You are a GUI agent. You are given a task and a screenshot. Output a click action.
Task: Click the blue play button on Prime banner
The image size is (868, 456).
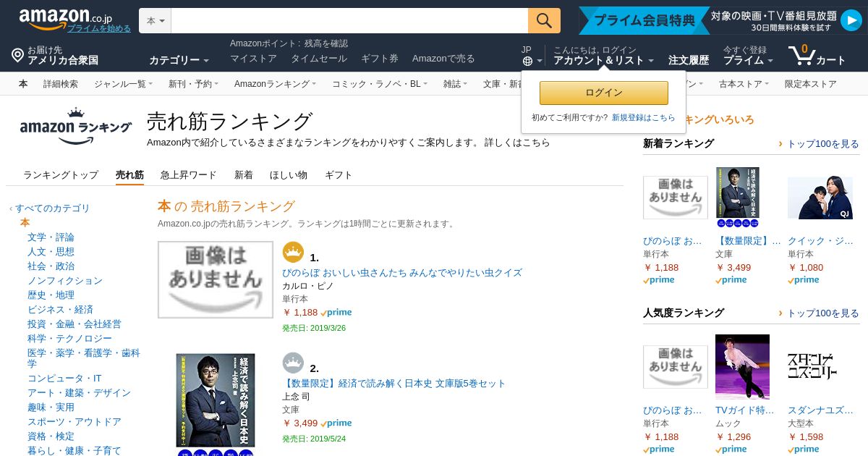pos(851,20)
